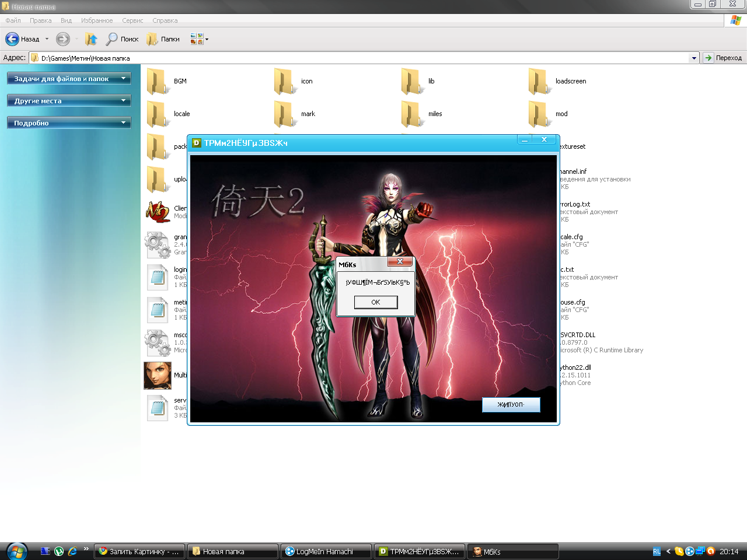
Task: Click python22.dll file label
Action: (575, 367)
